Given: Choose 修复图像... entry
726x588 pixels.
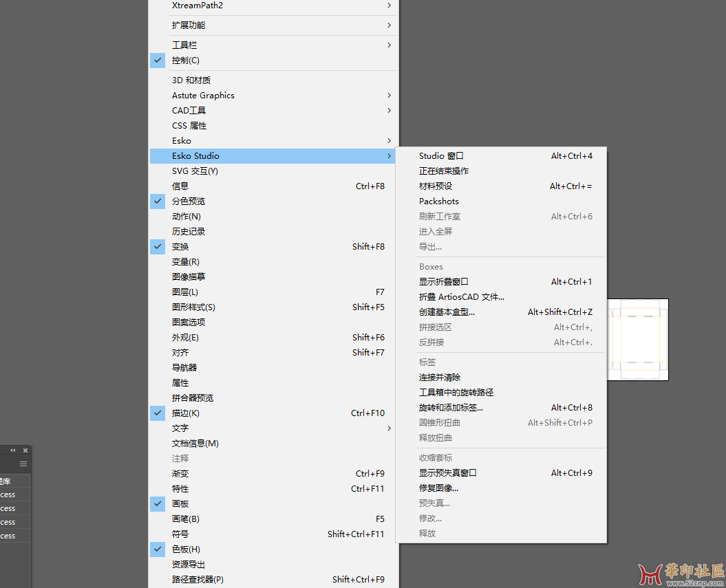Looking at the screenshot, I should coord(501,488).
